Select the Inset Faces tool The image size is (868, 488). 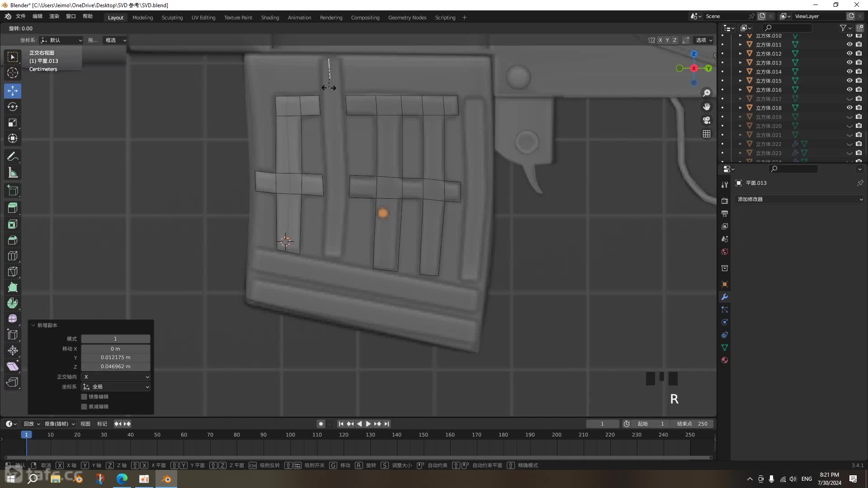[13, 224]
